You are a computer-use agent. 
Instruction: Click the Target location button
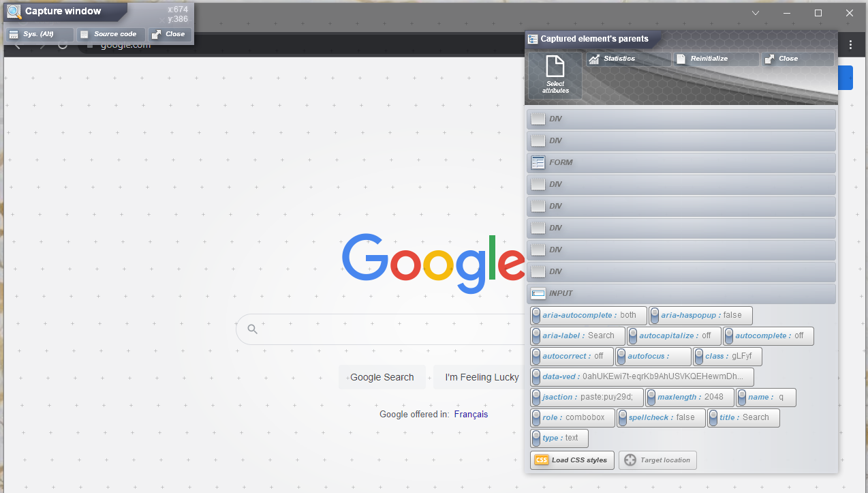657,460
